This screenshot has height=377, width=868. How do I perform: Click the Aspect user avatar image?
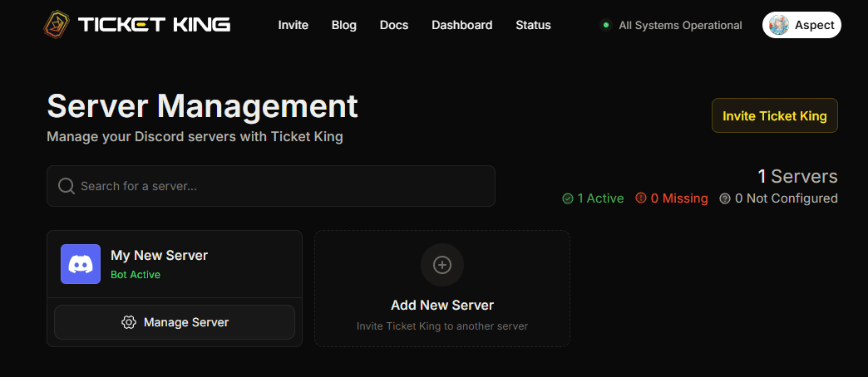click(x=779, y=25)
